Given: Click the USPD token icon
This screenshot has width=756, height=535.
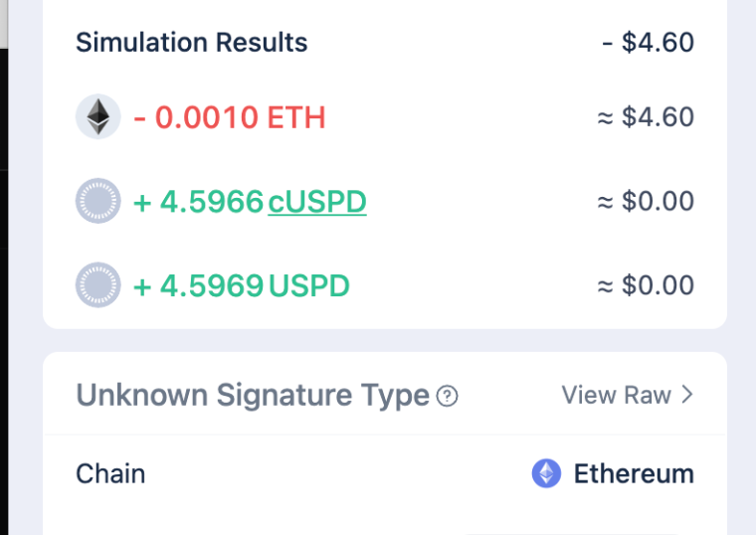Looking at the screenshot, I should tap(97, 286).
